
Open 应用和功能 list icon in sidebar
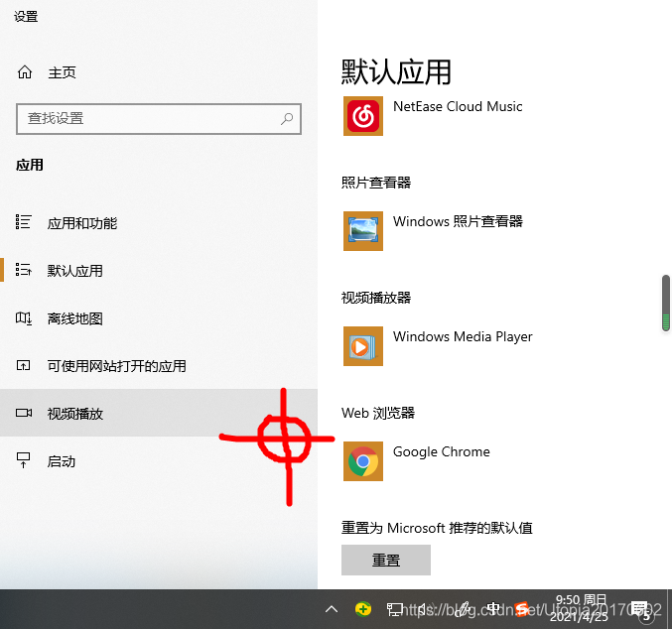[23, 222]
